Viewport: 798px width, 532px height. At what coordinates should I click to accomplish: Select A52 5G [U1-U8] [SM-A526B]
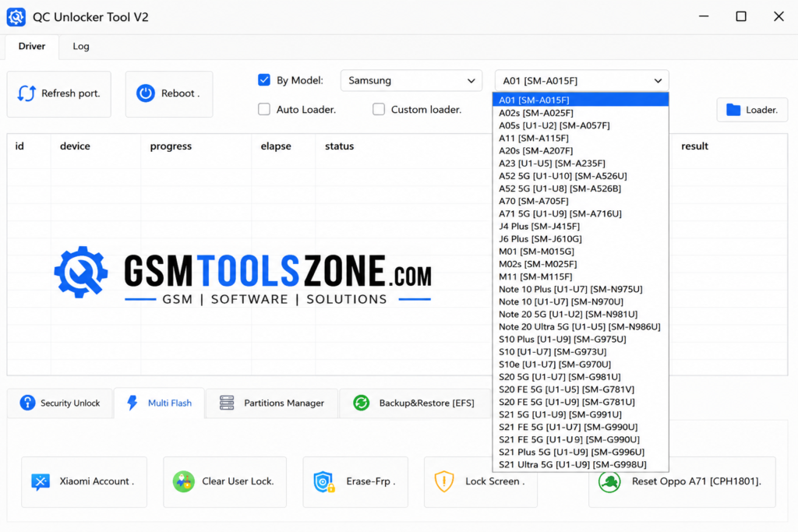581,188
